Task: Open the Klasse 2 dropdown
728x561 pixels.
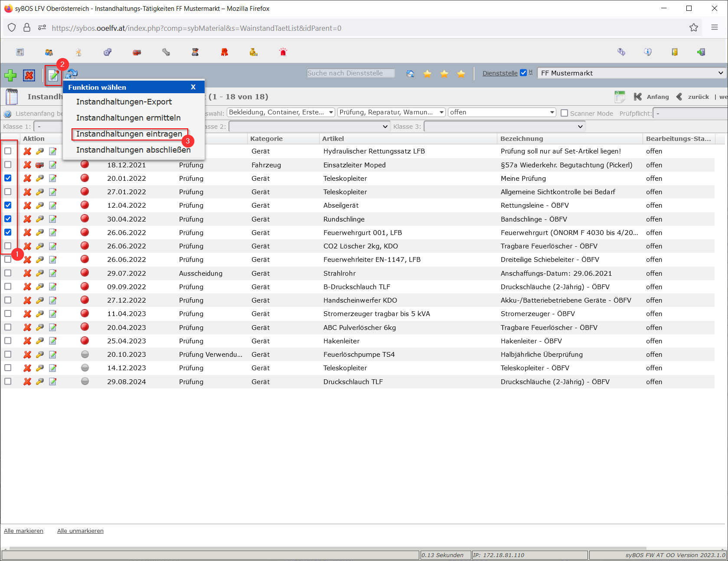Action: (309, 127)
